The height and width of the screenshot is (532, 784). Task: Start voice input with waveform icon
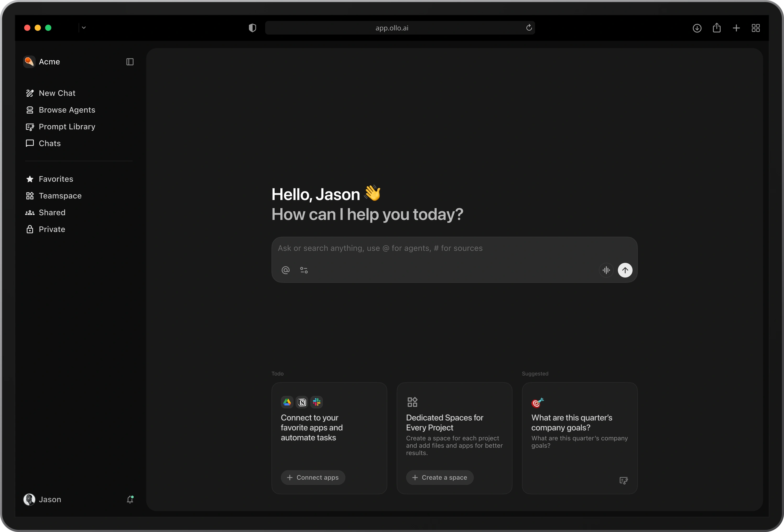coord(606,270)
